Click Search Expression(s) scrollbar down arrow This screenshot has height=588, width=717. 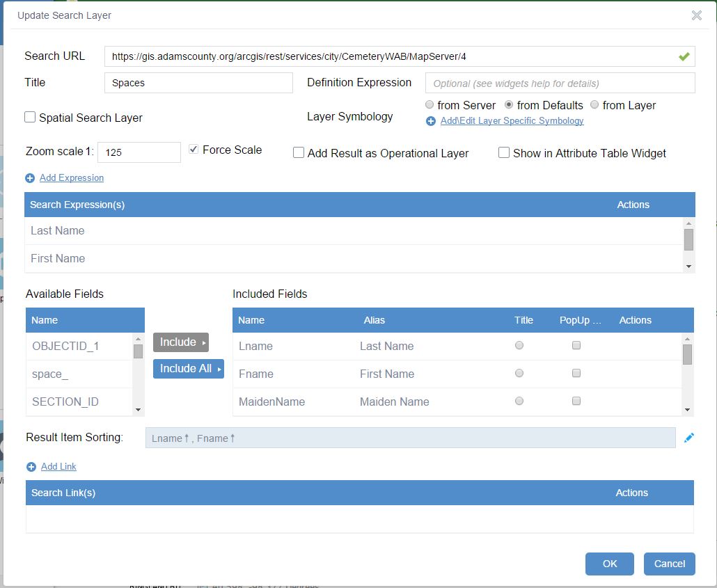coord(688,267)
